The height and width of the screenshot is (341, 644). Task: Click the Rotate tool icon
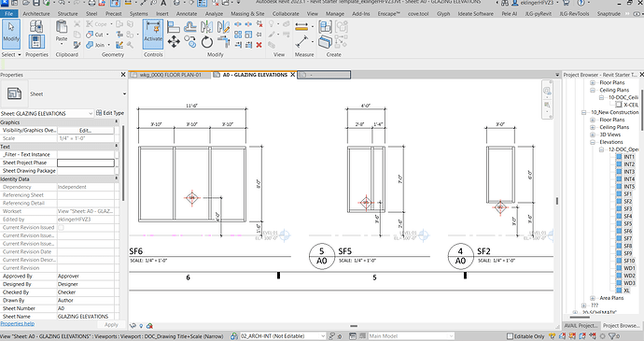[207, 42]
